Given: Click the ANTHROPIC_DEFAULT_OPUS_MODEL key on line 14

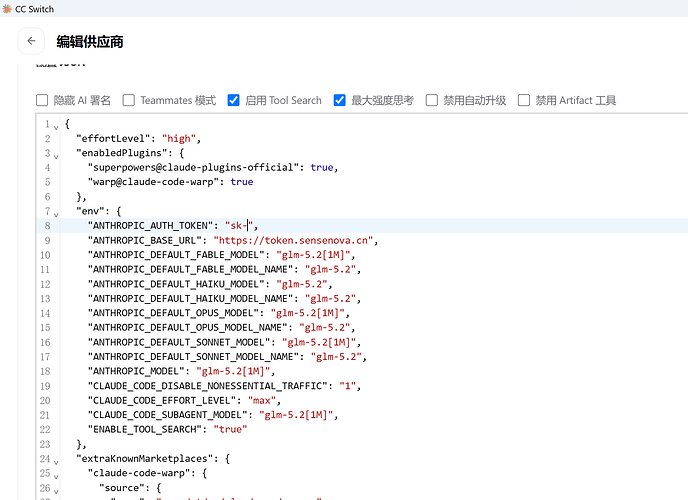Looking at the screenshot, I should pos(173,313).
